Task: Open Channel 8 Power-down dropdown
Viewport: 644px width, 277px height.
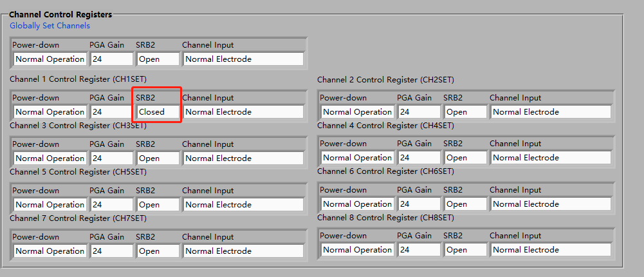Action: click(357, 250)
